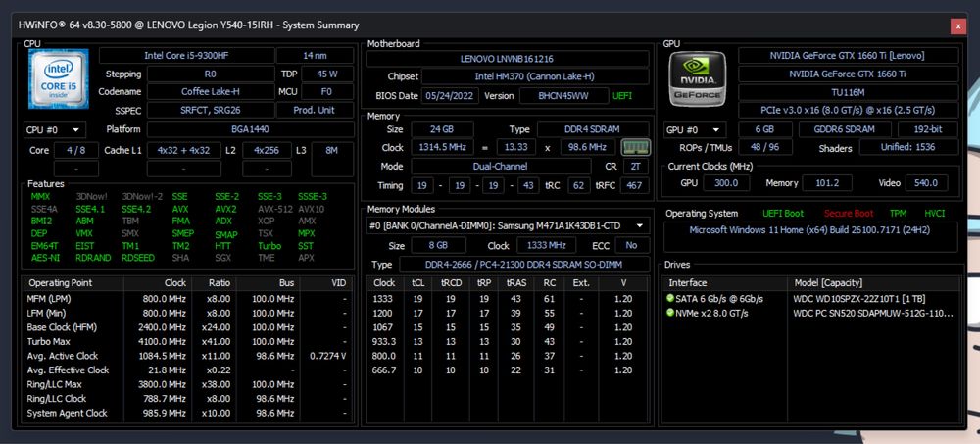Select the Base Clock (HFM) row
The height and width of the screenshot is (444, 980).
188,327
